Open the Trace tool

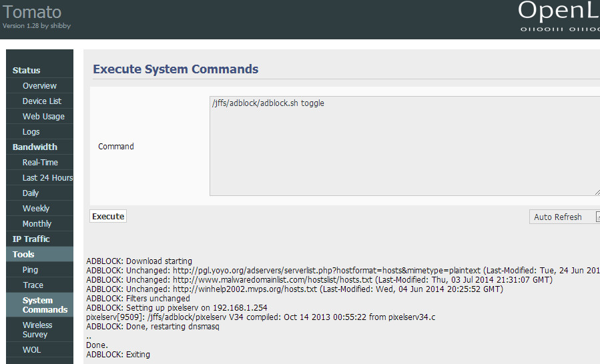tap(33, 285)
